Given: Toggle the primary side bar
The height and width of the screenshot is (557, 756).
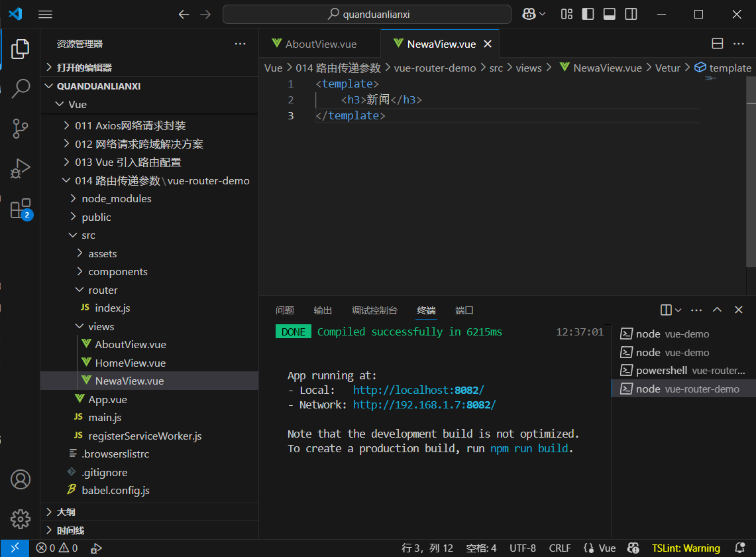Looking at the screenshot, I should tap(588, 14).
